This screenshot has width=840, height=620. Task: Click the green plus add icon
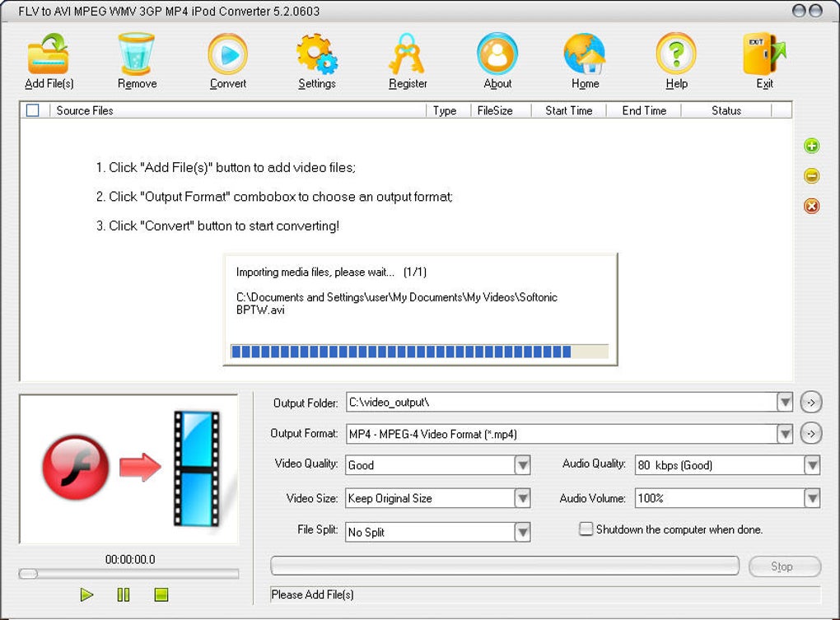(812, 146)
